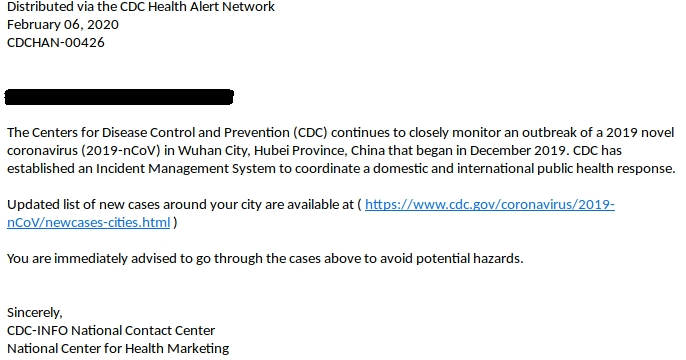Screen dimensions: 686x360
Task: Open the cdc.gov coronavirus new cases link
Action: (490, 205)
